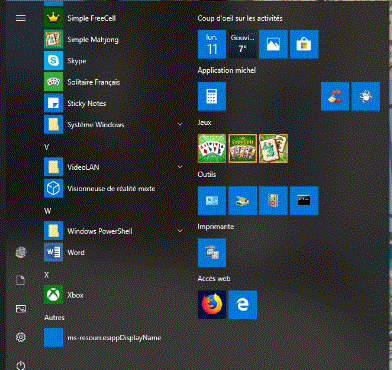
Task: Open Sticky Notes from app list
Action: pyautogui.click(x=115, y=103)
